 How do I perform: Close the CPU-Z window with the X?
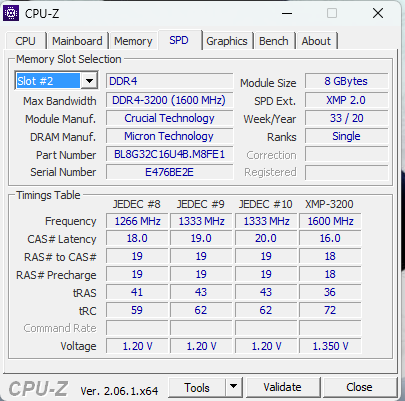pos(378,14)
